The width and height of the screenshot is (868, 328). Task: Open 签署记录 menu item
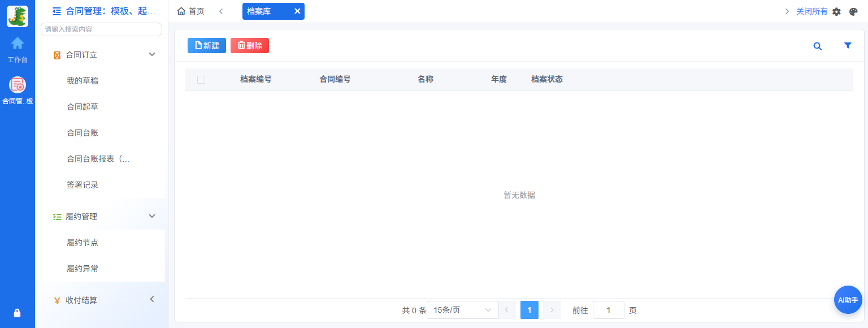point(83,185)
